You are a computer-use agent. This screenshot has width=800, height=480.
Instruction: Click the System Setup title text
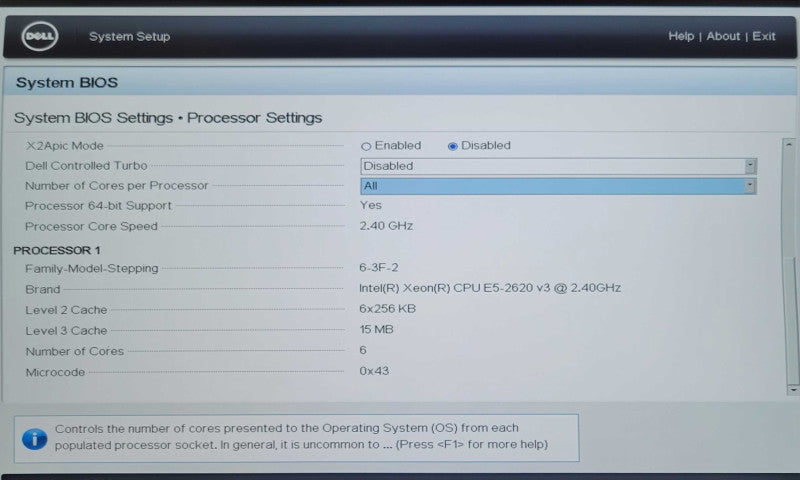point(130,37)
